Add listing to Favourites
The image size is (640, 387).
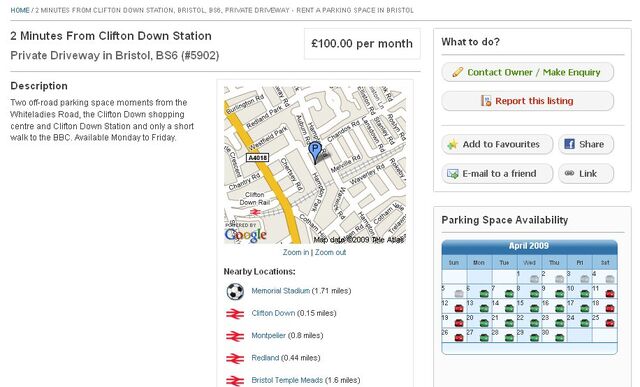pyautogui.click(x=497, y=144)
